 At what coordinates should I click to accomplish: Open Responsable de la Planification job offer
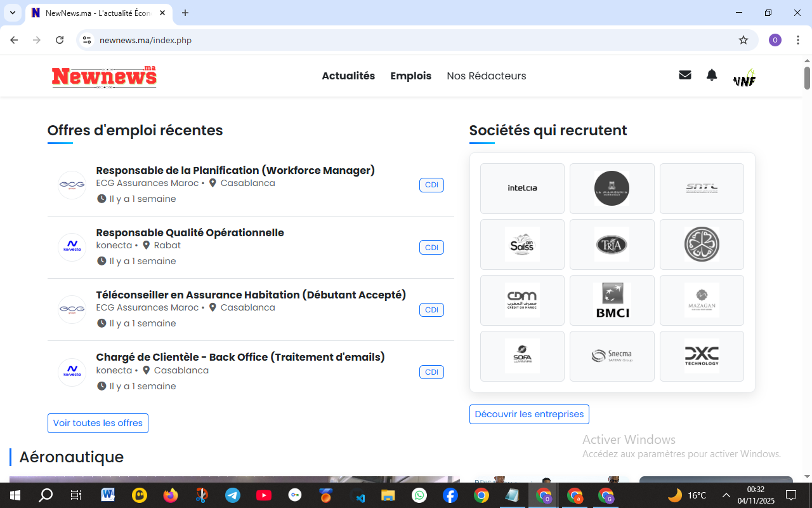pos(235,170)
